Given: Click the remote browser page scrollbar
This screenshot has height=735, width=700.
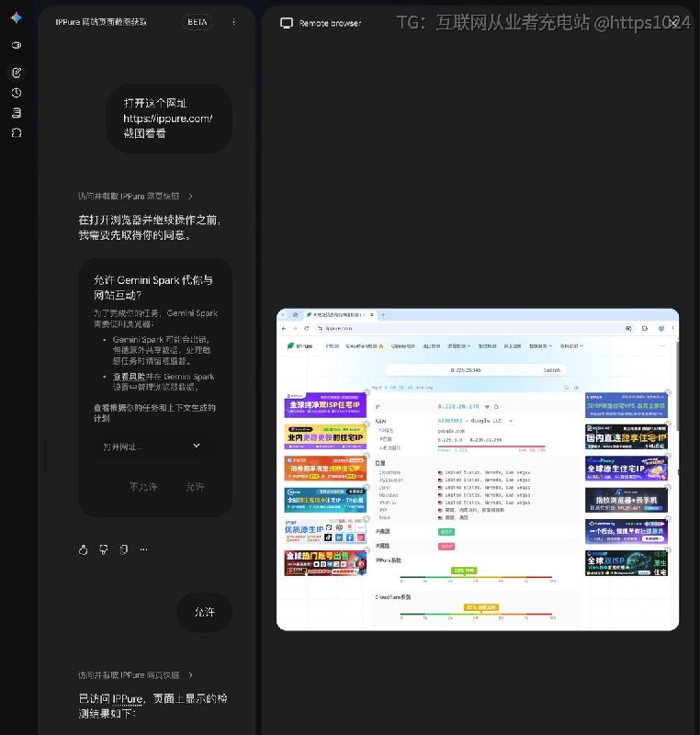Looking at the screenshot, I should point(677,387).
